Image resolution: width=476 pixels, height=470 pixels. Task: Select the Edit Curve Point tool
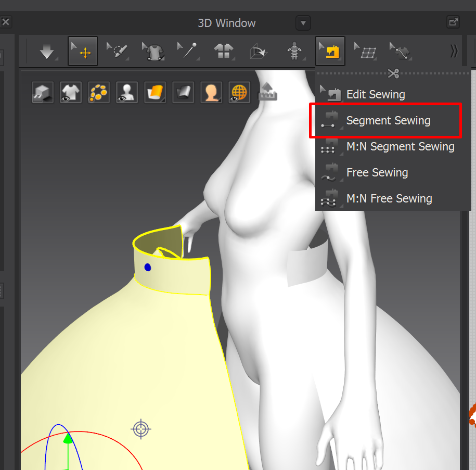click(401, 51)
